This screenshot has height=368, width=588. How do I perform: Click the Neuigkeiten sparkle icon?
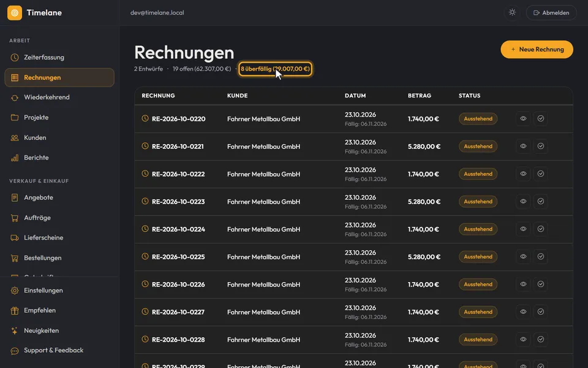coord(15,331)
